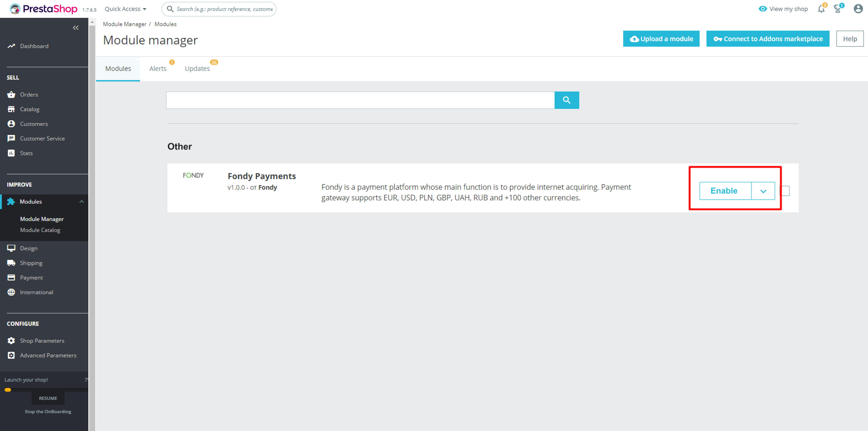The height and width of the screenshot is (431, 868).
Task: Click the Modules puzzle icon
Action: click(x=11, y=202)
